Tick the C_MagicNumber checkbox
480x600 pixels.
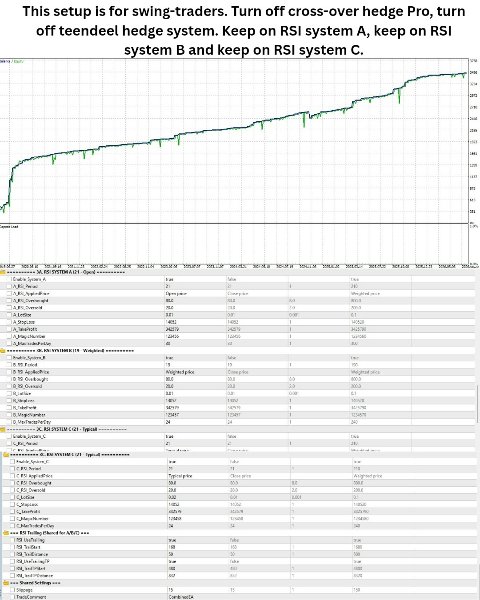12,519
